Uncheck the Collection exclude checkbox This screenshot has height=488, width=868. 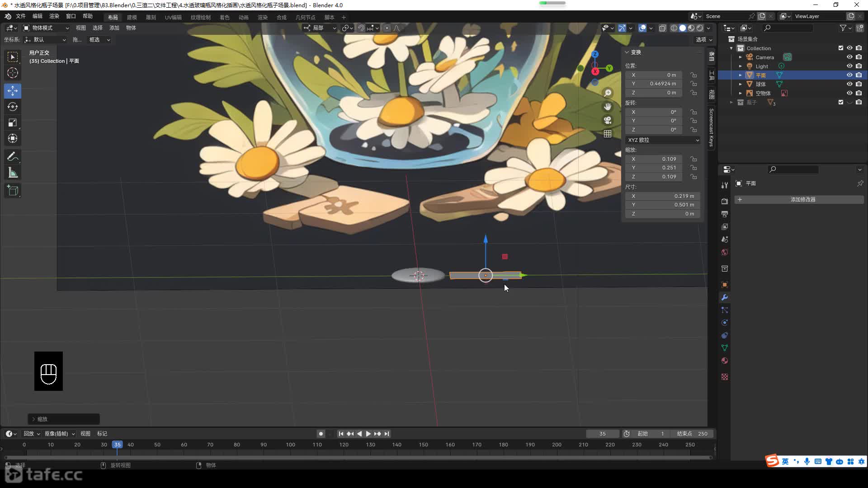(841, 48)
